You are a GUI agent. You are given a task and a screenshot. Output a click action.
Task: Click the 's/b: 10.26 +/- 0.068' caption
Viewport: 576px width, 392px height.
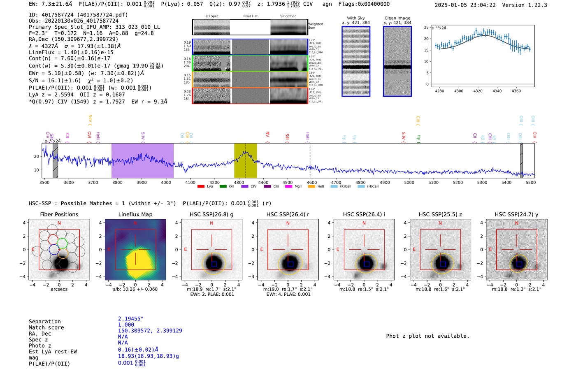point(135,289)
